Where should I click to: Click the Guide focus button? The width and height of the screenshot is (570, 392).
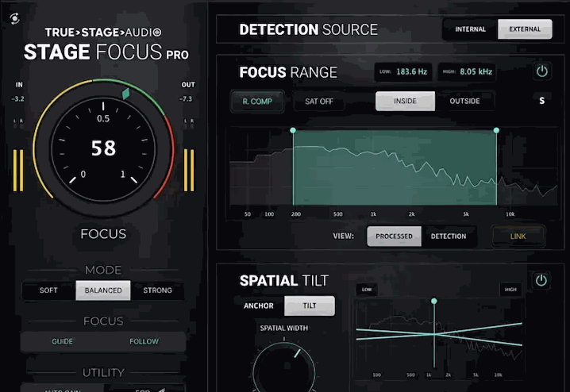(62, 341)
